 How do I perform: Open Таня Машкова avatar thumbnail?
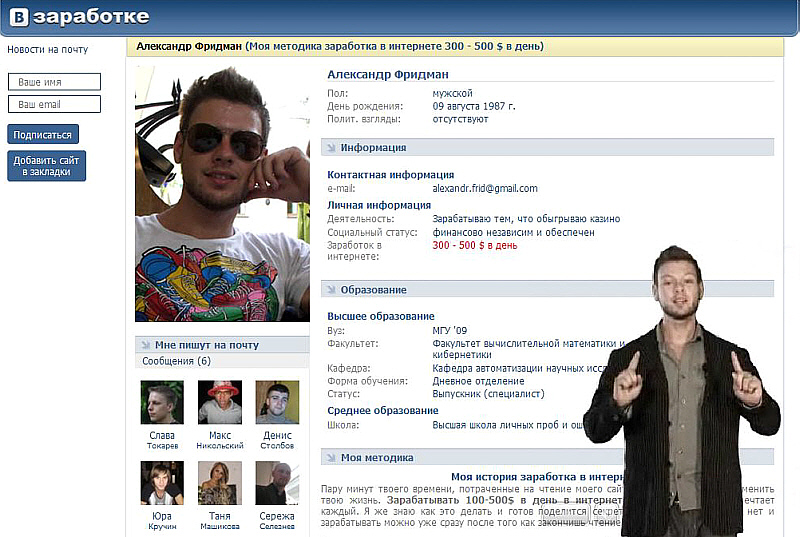coord(220,483)
